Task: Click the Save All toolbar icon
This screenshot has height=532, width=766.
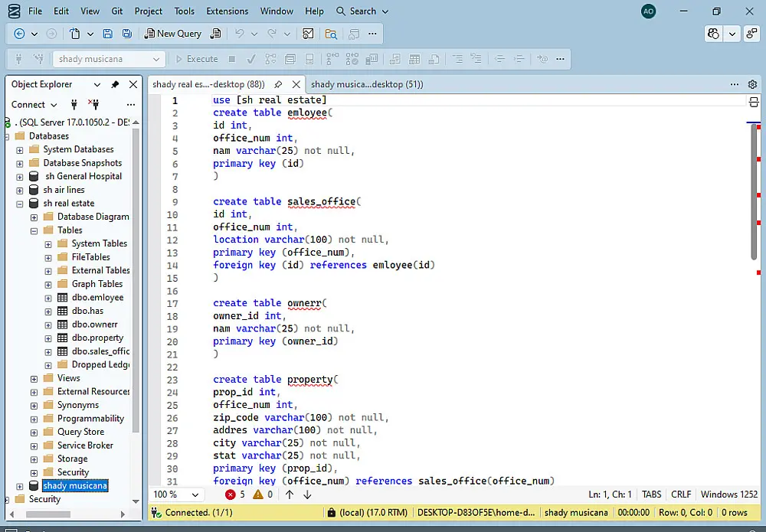Action: [x=127, y=34]
